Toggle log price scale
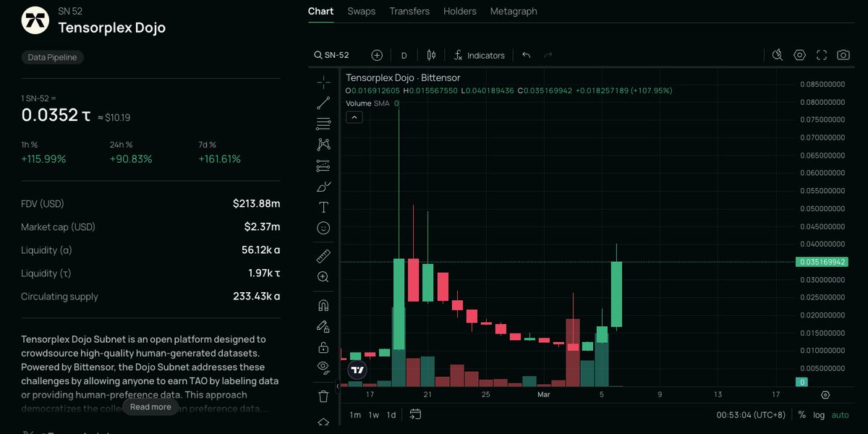The height and width of the screenshot is (434, 868). (x=819, y=415)
